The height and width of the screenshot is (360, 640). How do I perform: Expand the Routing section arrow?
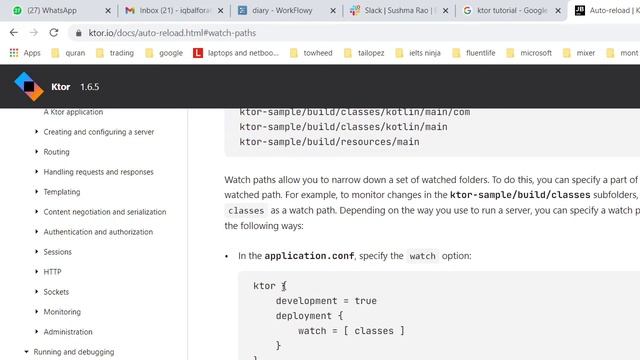pos(36,152)
